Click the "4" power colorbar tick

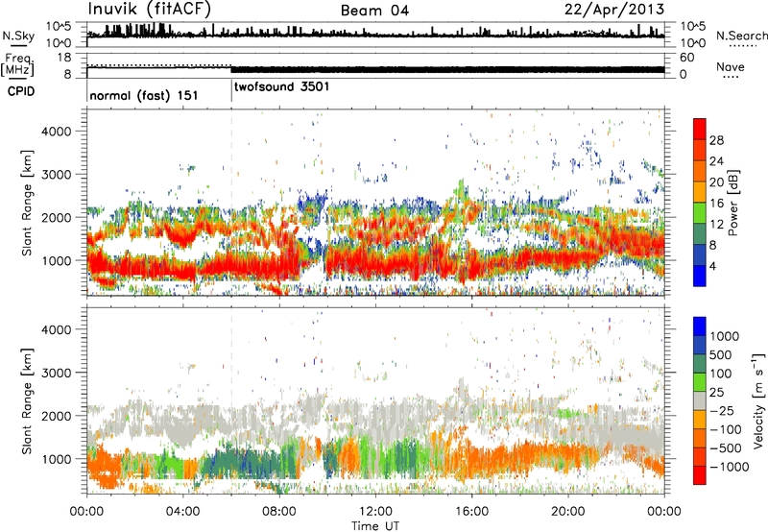coord(713,266)
